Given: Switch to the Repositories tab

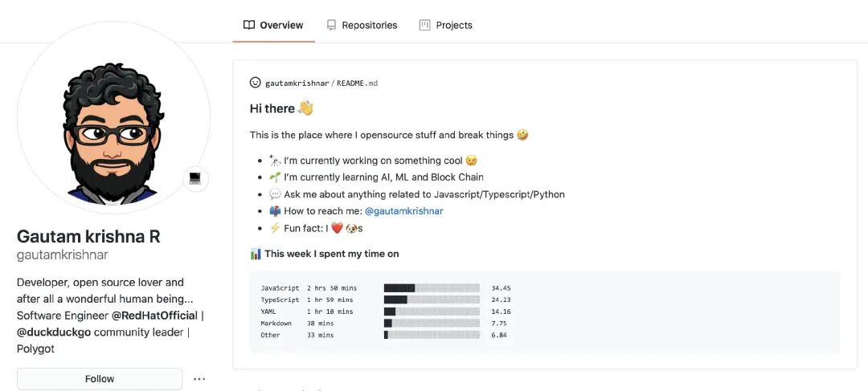Looking at the screenshot, I should [362, 25].
